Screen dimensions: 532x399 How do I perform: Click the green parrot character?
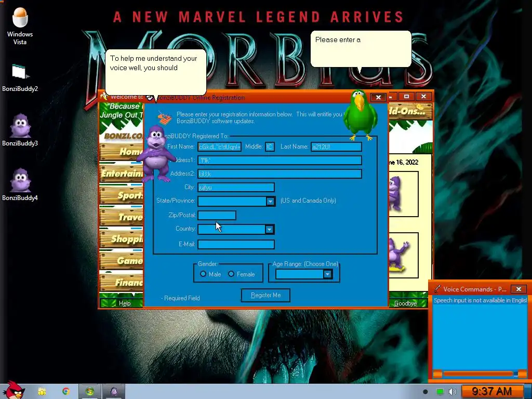[361, 115]
